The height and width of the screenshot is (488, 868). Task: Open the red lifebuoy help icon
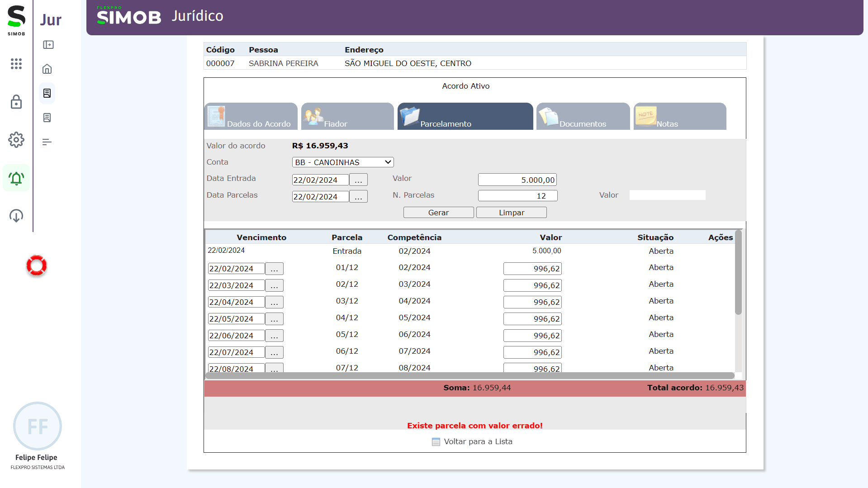tap(37, 265)
